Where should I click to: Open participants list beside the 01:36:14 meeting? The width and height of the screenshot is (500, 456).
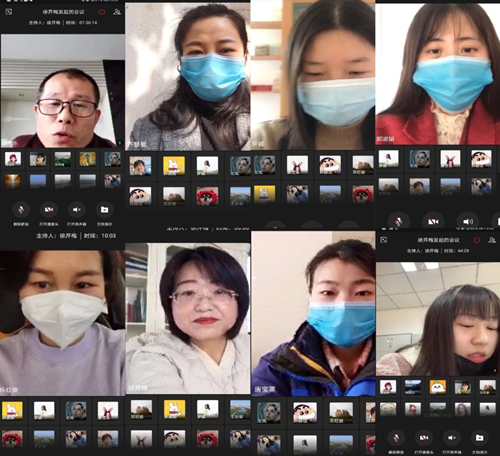tap(117, 12)
